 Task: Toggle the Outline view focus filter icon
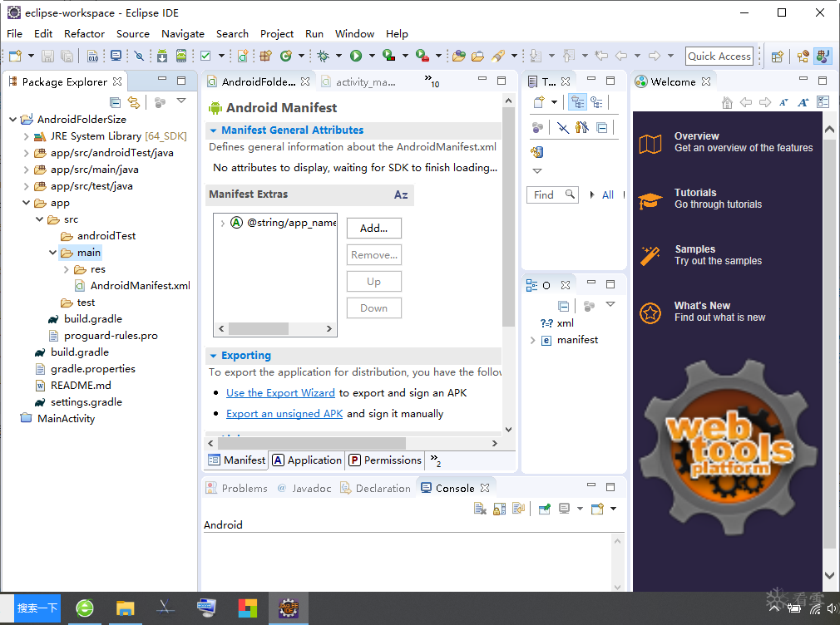590,307
